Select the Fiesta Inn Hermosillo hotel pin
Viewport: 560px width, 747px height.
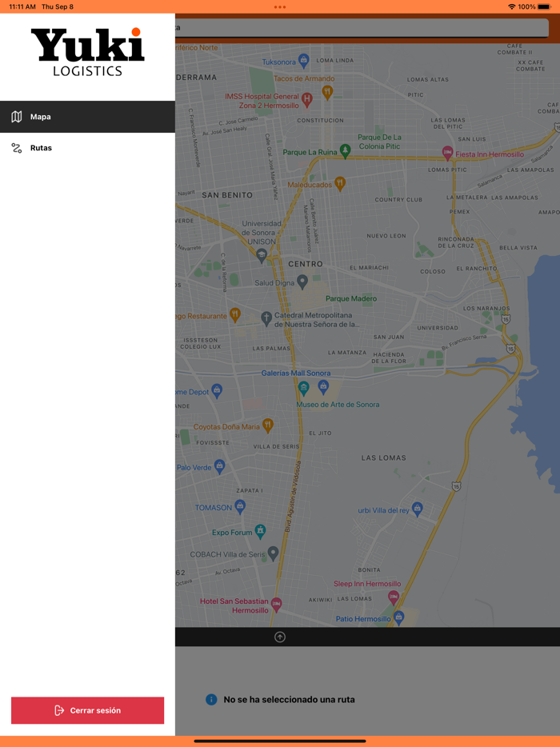coord(448,152)
